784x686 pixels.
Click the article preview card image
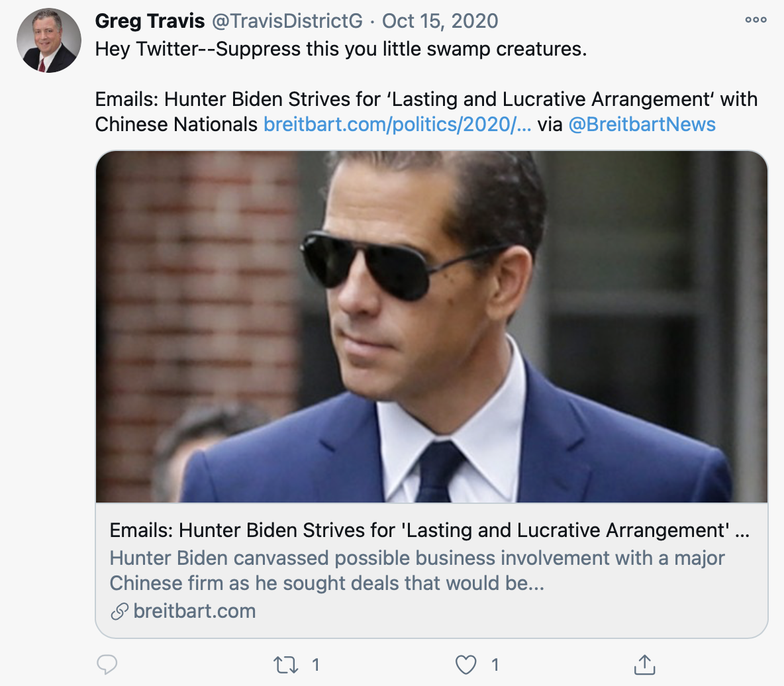[x=432, y=326]
